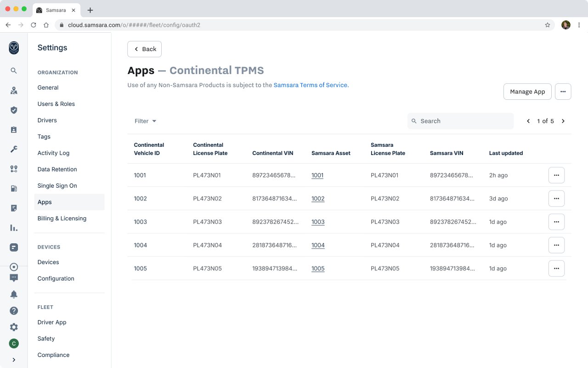Open the Settings gear icon in sidebar

[14, 327]
